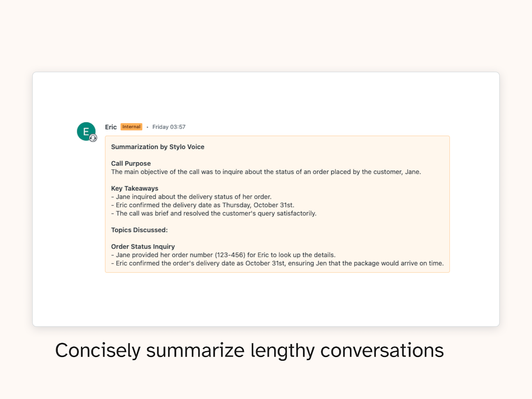532x399 pixels.
Task: Click the Concisely summarize lengthy conversations caption
Action: point(249,350)
